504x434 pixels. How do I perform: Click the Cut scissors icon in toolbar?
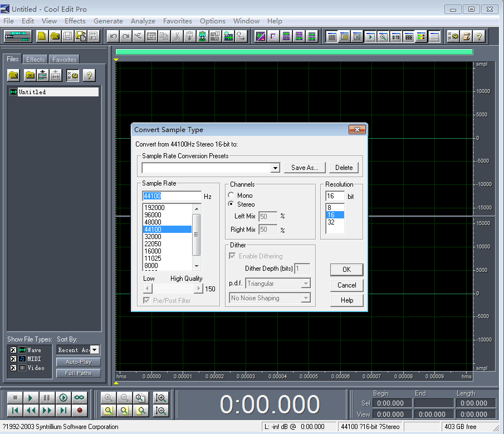click(177, 36)
